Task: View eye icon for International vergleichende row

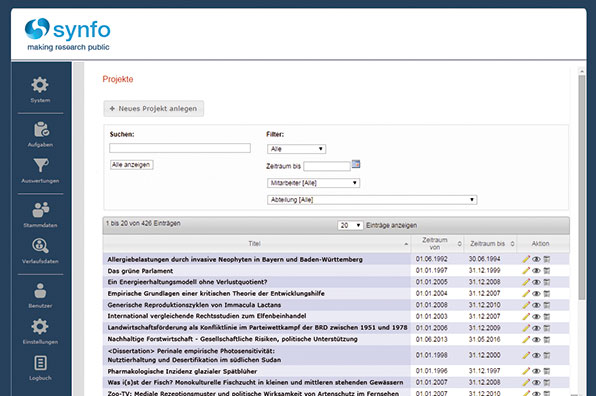Action: click(x=536, y=316)
